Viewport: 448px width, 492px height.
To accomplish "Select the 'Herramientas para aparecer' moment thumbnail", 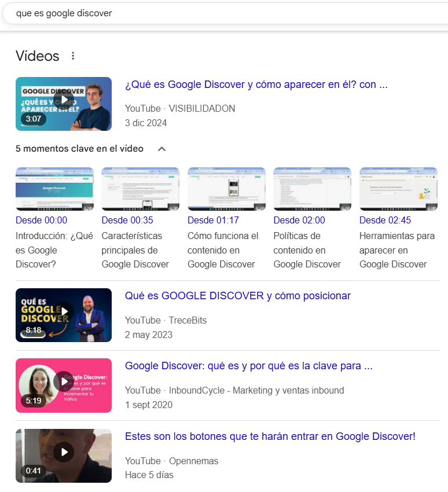I will [398, 189].
